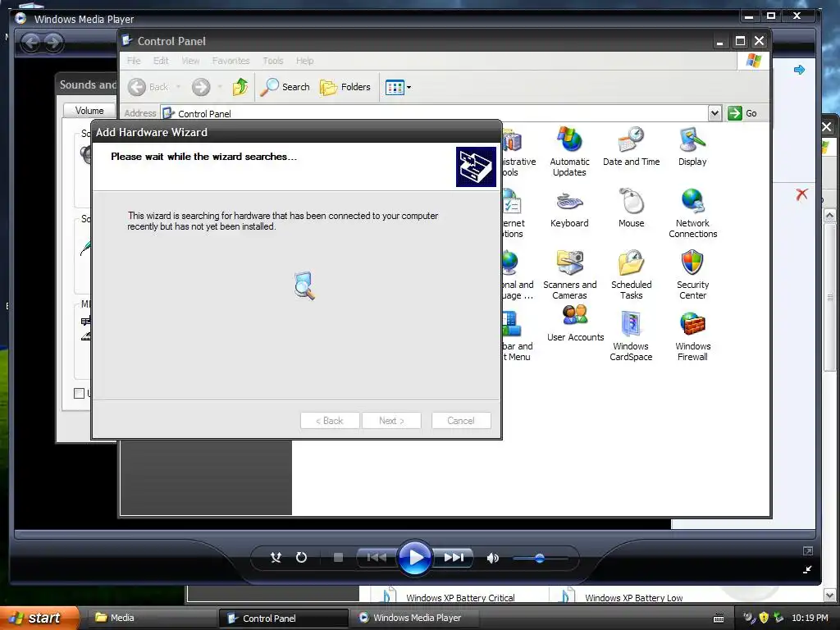Stop playback in Media Player

click(x=338, y=558)
